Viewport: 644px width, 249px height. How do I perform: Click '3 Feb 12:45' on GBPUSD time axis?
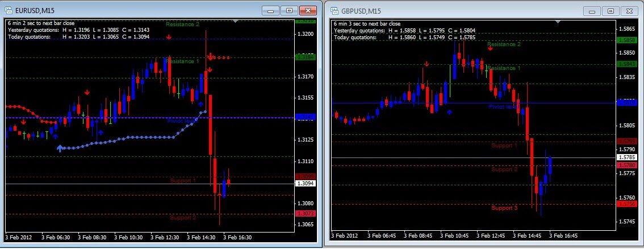pyautogui.click(x=491, y=236)
